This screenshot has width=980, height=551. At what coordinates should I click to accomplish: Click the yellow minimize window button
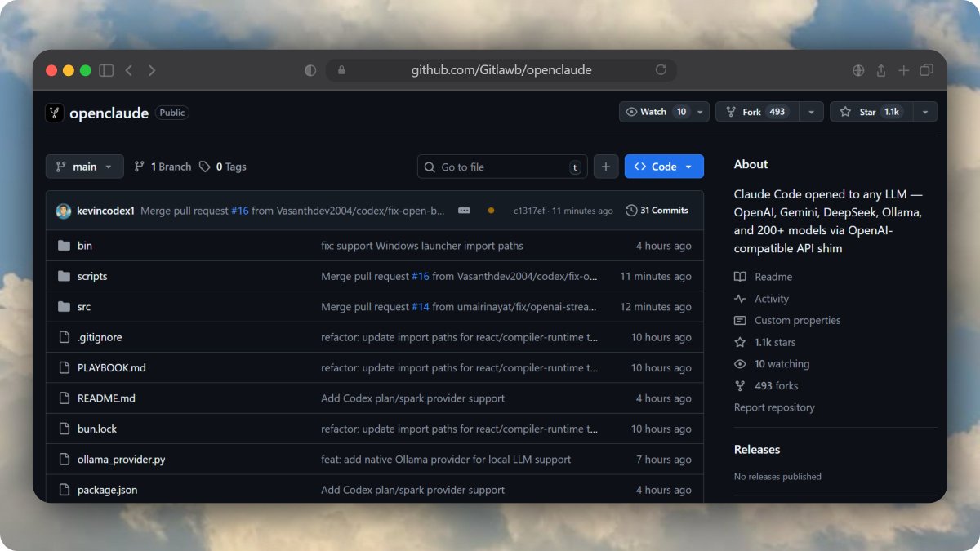coord(69,71)
